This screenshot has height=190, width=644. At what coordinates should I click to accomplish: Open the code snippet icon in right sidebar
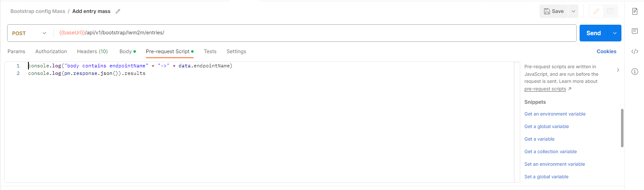634,51
